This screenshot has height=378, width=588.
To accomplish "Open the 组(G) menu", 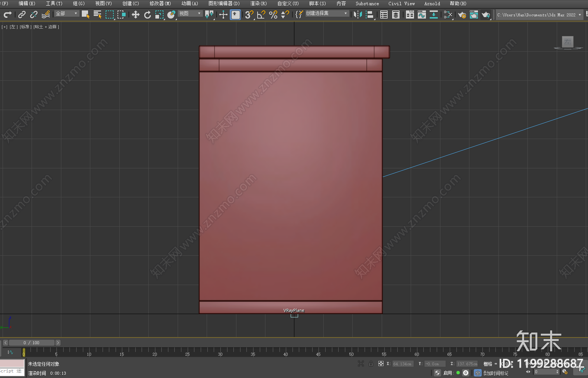I will click(79, 3).
